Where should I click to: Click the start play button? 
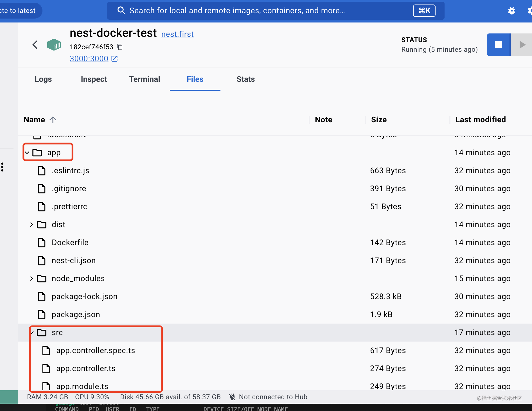(522, 45)
